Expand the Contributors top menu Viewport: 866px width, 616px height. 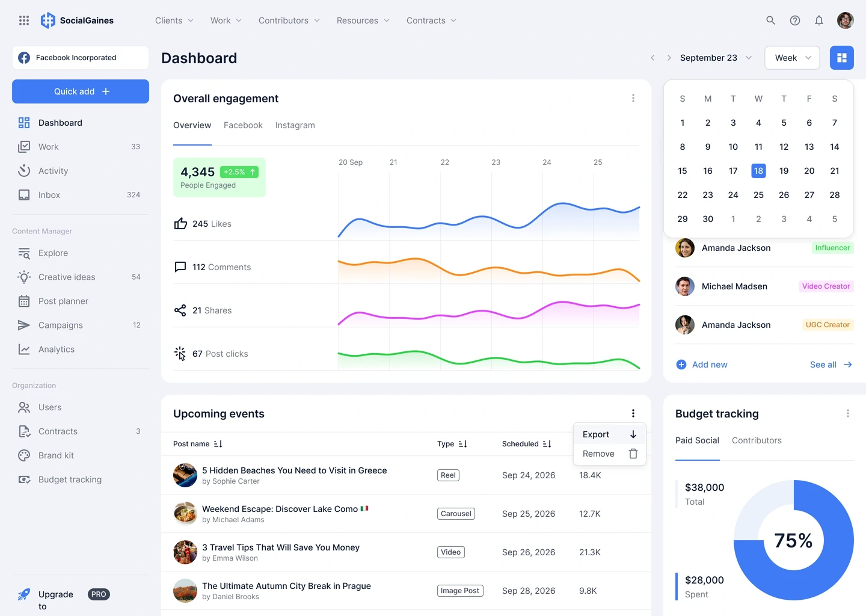pos(289,20)
